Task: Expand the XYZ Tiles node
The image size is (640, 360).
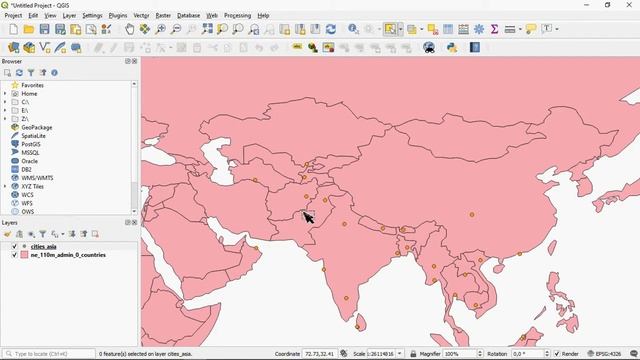Action: click(x=5, y=186)
